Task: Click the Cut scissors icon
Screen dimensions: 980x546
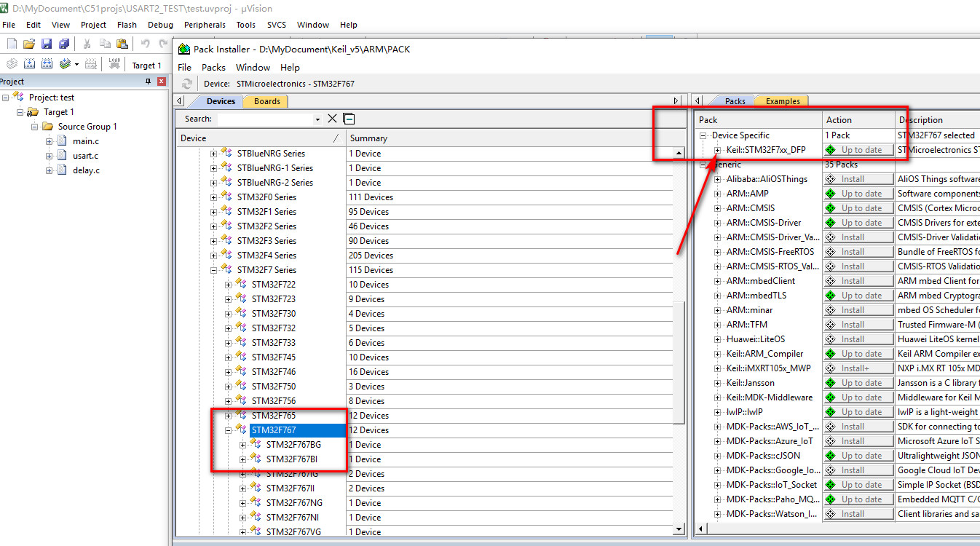Action: point(87,44)
